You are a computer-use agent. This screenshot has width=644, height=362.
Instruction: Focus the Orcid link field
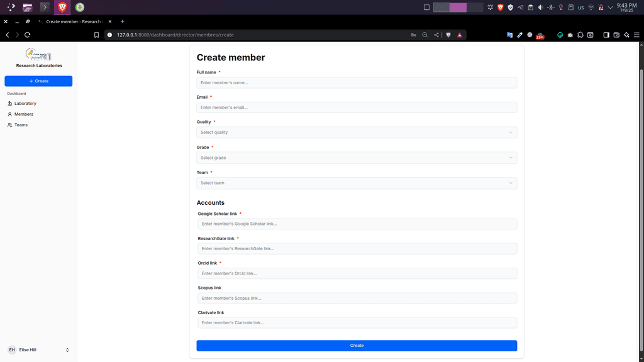tap(357, 273)
